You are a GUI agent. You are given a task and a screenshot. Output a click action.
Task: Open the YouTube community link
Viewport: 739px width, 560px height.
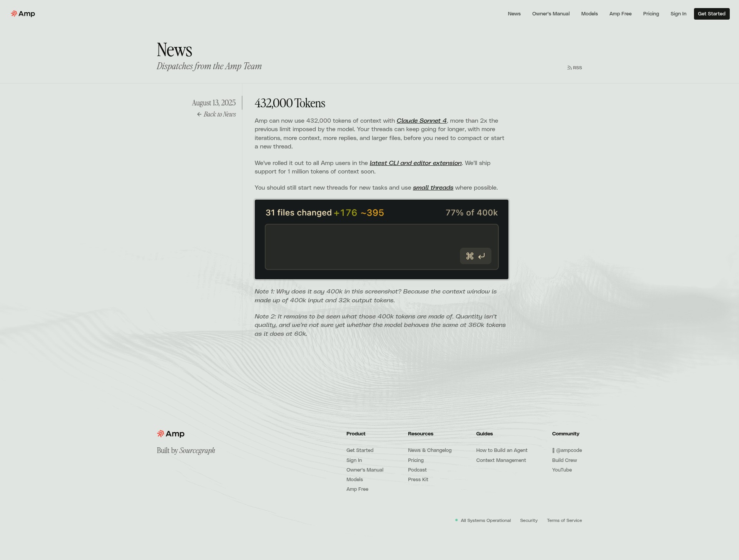point(562,470)
